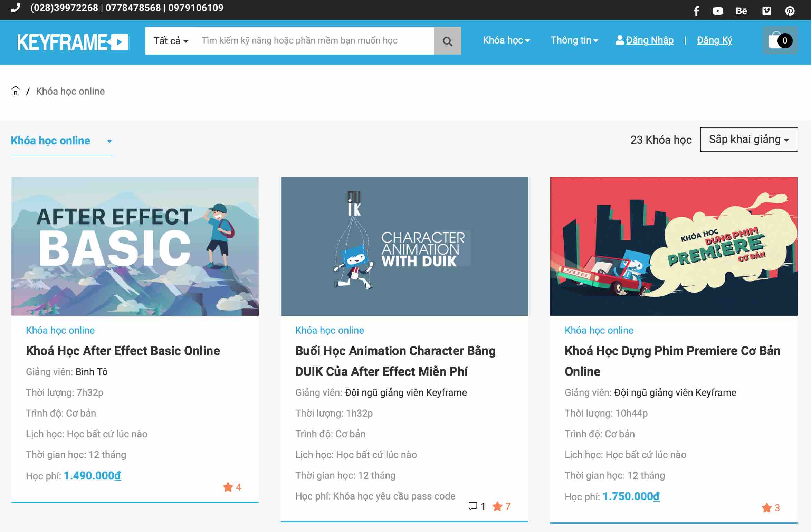Click price 1.490.000đ
The width and height of the screenshot is (811, 532).
tap(92, 476)
